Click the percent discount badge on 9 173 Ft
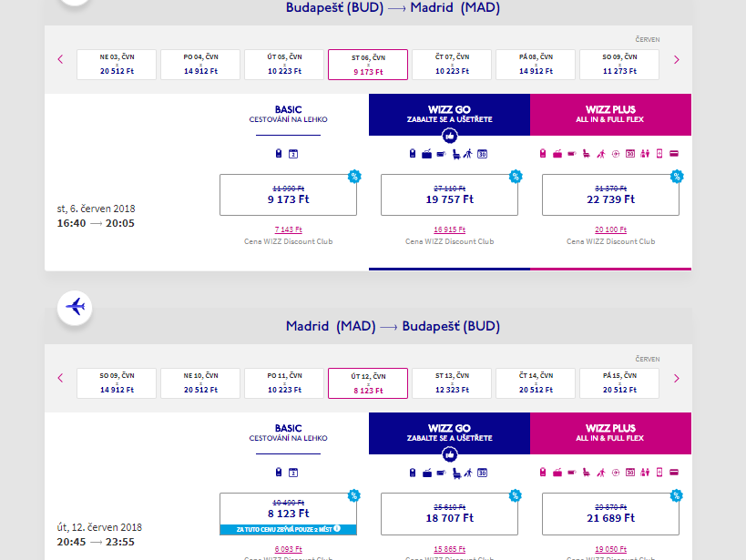 354,176
